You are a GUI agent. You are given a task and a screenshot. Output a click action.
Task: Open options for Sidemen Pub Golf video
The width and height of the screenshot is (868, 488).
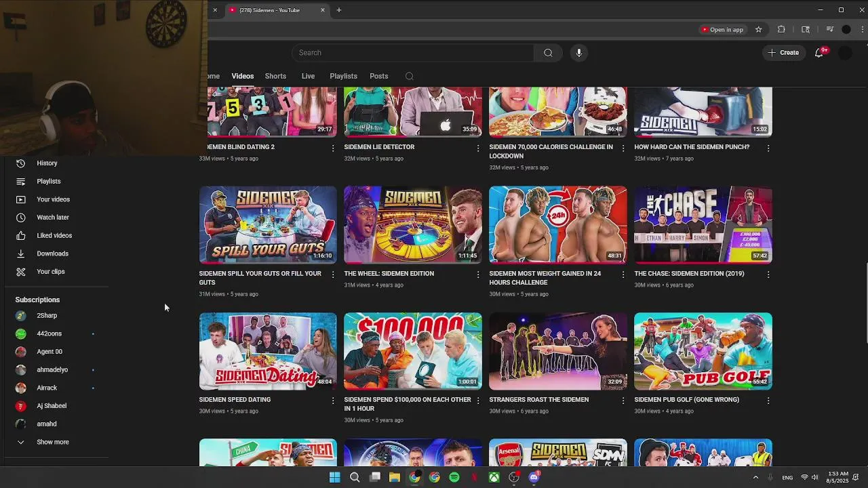pyautogui.click(x=768, y=401)
